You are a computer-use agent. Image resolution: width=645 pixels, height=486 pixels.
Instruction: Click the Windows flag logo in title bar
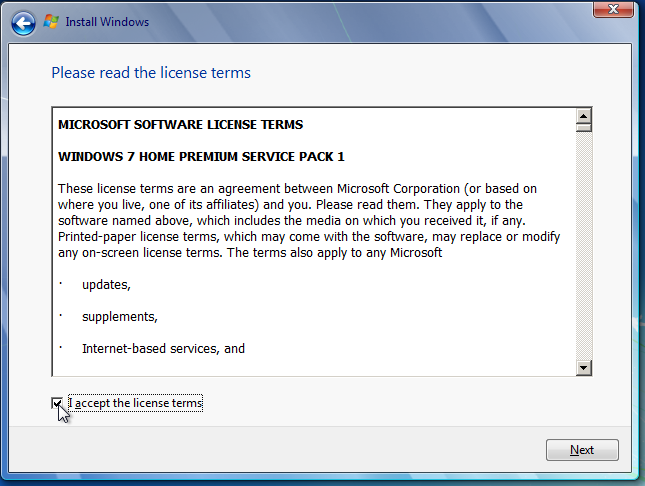tap(51, 21)
